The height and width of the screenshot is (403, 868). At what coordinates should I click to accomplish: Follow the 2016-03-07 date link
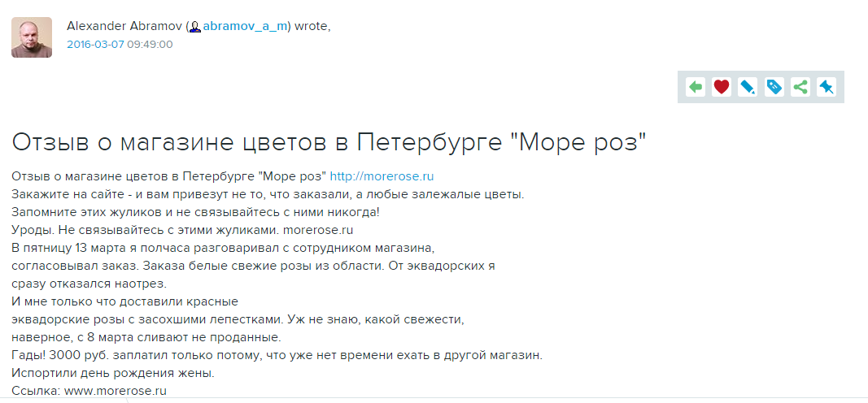(x=96, y=44)
